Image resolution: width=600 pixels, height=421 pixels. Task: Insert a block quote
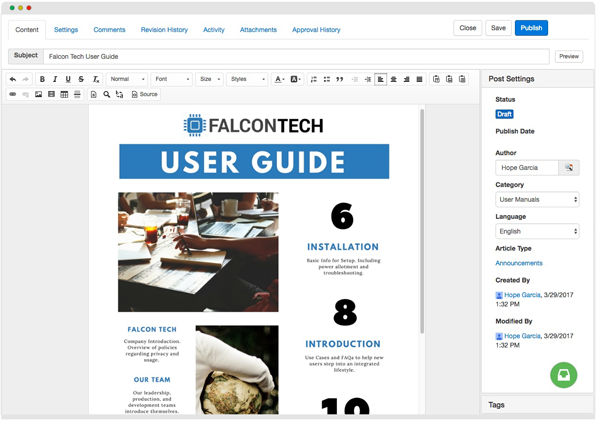click(x=339, y=79)
